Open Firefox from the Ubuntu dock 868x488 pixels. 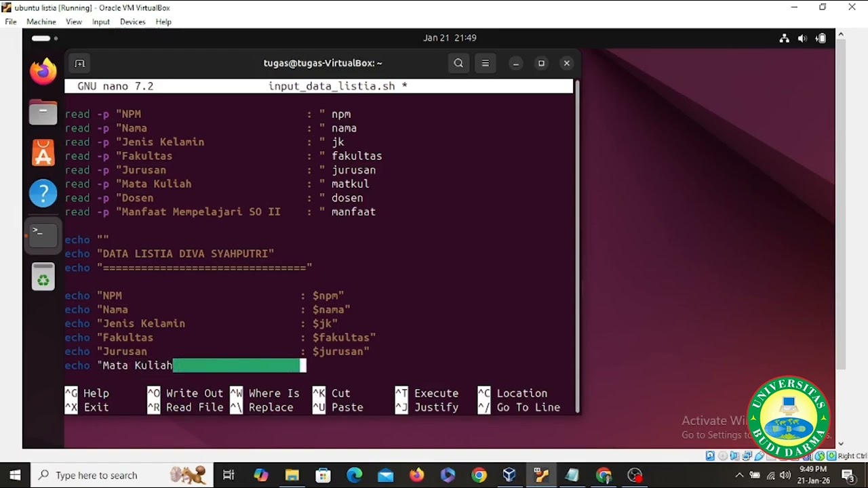click(43, 71)
